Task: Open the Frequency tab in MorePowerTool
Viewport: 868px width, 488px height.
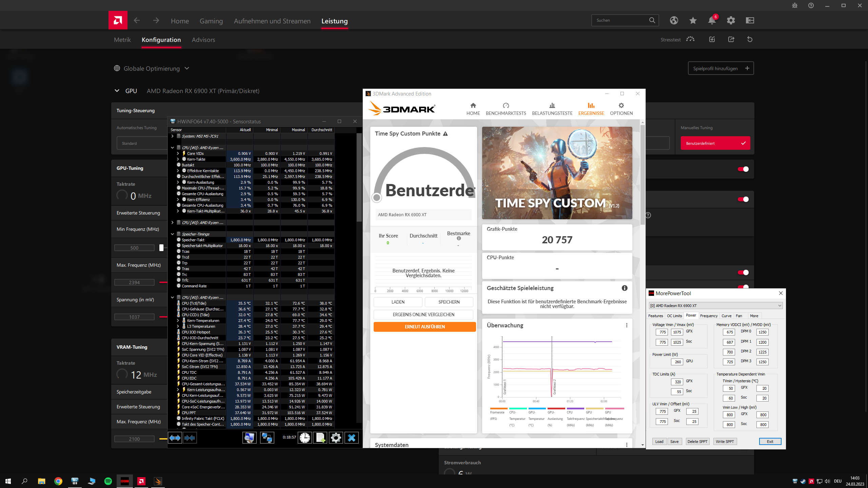Action: [709, 316]
